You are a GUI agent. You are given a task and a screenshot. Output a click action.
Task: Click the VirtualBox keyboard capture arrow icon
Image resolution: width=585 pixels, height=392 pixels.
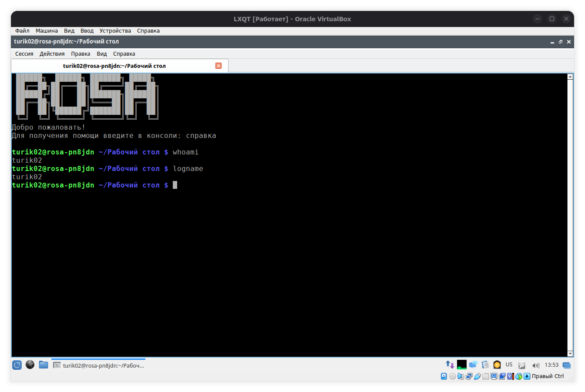coord(527,376)
